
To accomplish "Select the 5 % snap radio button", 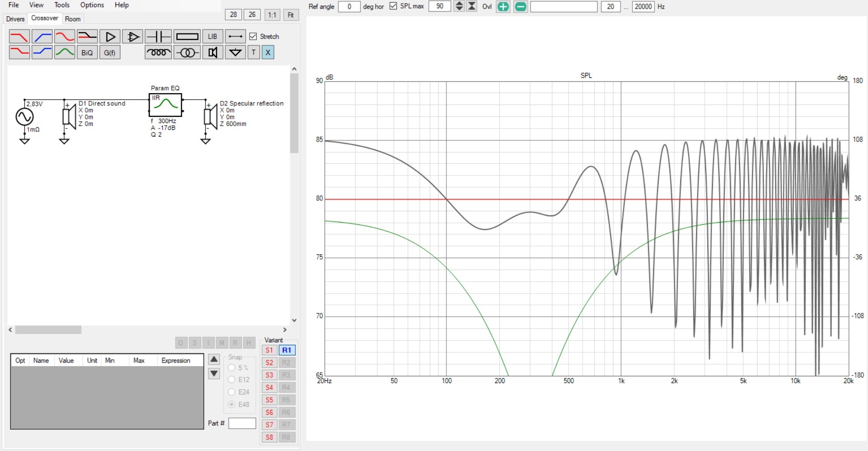I will click(232, 368).
